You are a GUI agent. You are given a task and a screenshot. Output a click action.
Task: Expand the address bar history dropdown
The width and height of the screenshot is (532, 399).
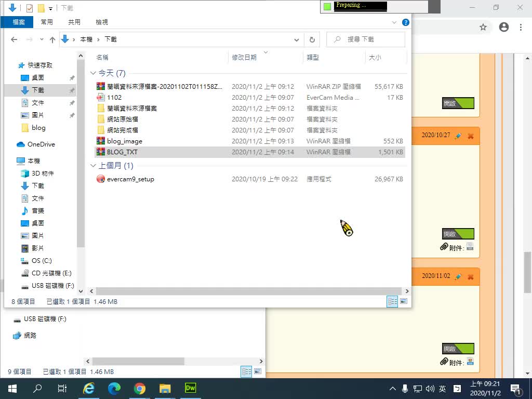point(297,39)
